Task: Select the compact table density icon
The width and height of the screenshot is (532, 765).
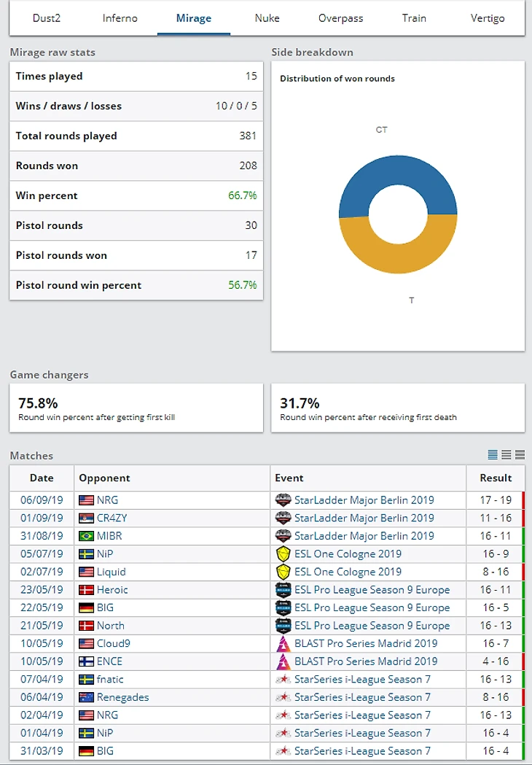Action: 493,455
